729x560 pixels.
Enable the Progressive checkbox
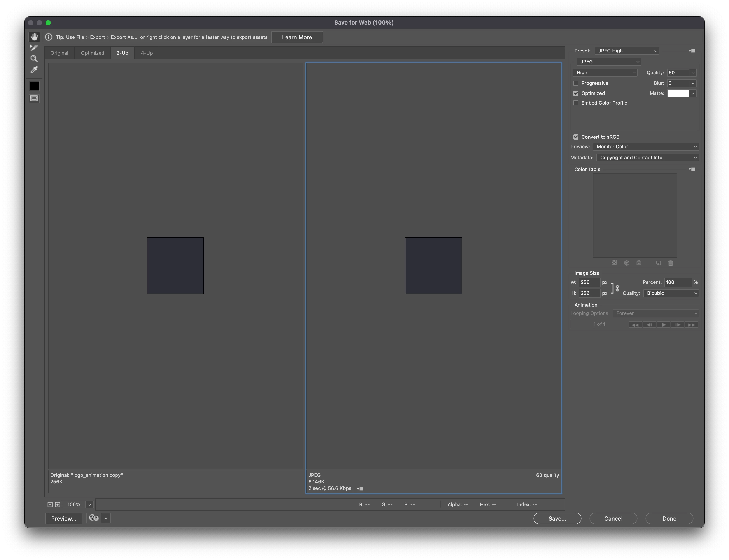pos(576,83)
